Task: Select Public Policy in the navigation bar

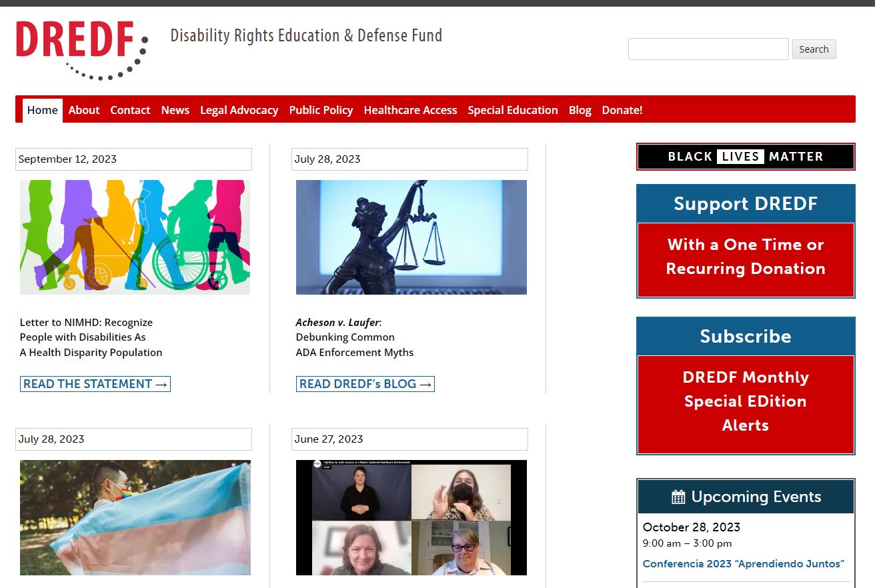Action: point(321,110)
